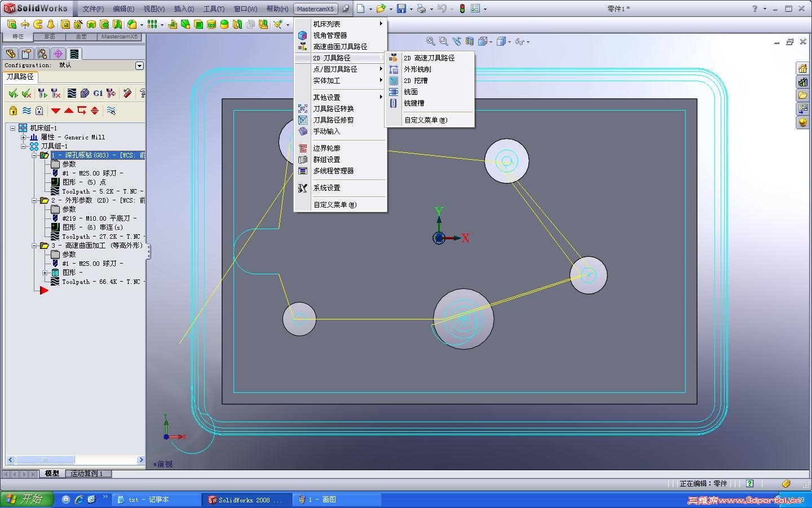Click the Extrude Boss feature icon

click(x=12, y=24)
